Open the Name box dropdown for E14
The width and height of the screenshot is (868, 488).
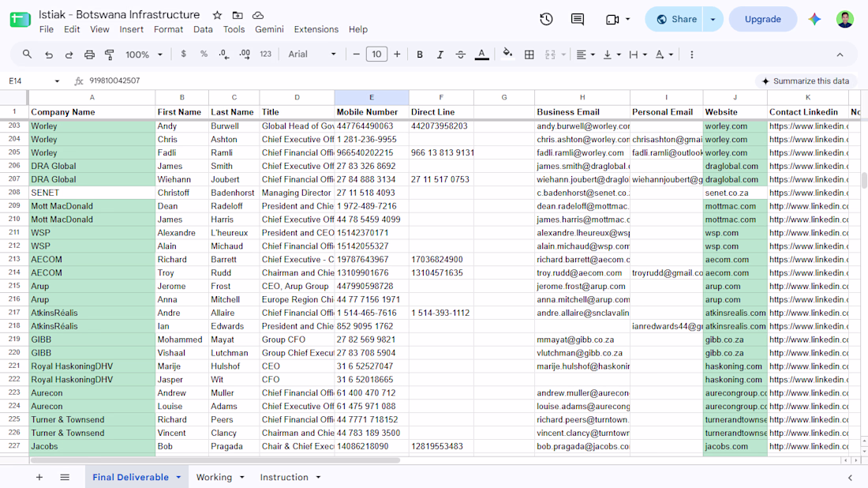(57, 81)
